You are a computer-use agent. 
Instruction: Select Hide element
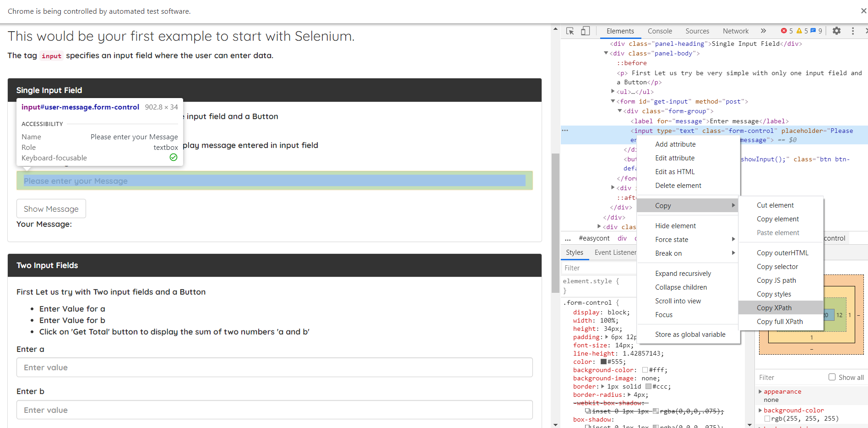tap(688, 225)
